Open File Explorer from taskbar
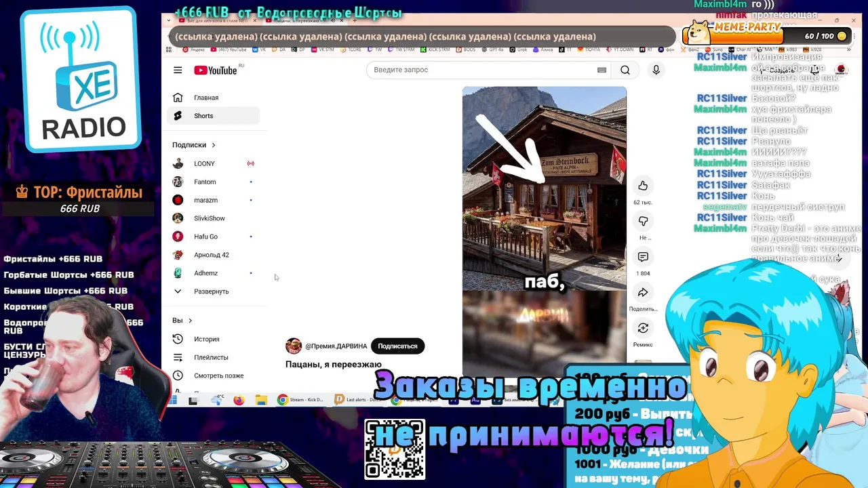 click(x=261, y=400)
